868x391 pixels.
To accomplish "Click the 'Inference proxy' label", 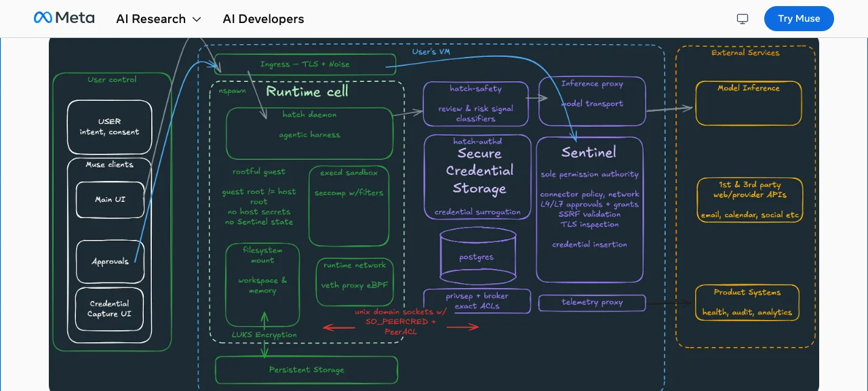I will tap(592, 84).
